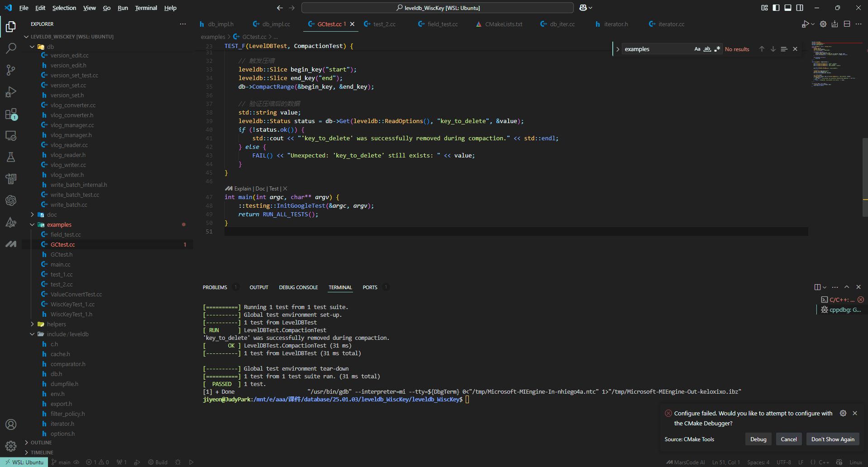Click Customize Layout icon in title bar
This screenshot has width=868, height=467.
pos(764,8)
